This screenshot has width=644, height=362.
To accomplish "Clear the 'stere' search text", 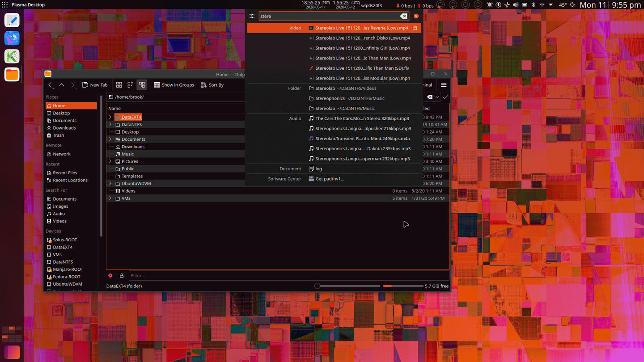I will click(403, 16).
